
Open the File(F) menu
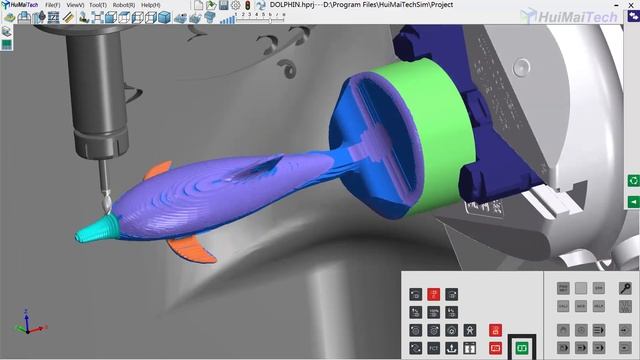click(53, 5)
